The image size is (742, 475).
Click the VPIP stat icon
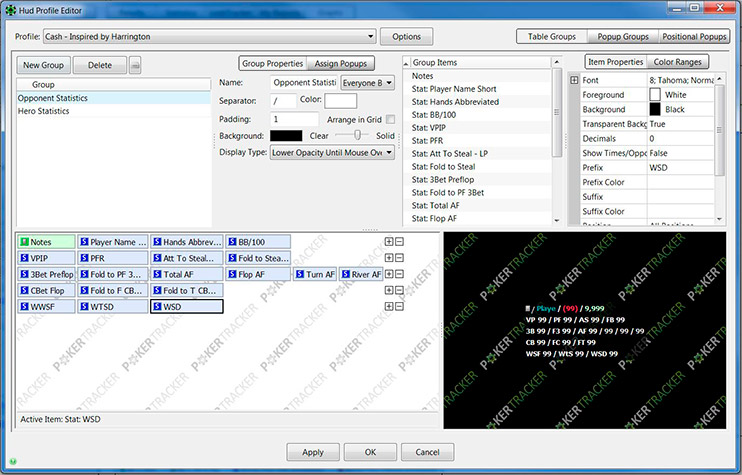click(x=25, y=258)
